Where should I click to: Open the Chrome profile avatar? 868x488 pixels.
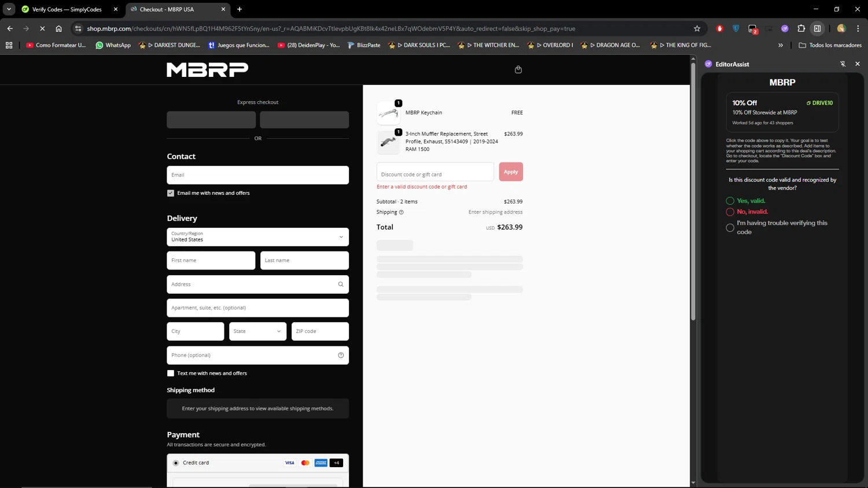841,28
